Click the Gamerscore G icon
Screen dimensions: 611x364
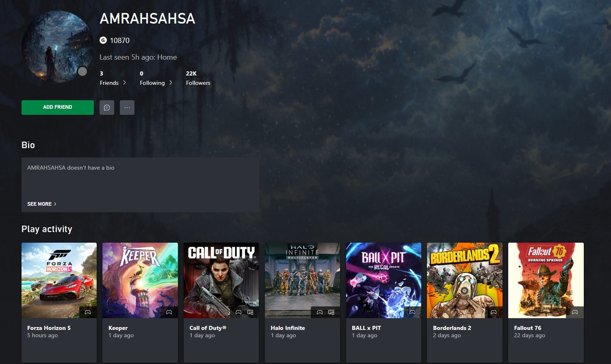(x=103, y=40)
